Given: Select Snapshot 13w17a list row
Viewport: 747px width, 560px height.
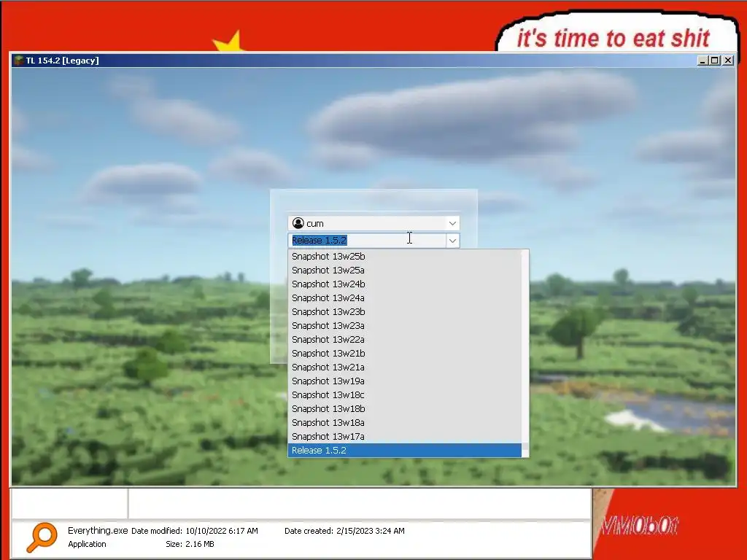Looking at the screenshot, I should click(x=404, y=436).
